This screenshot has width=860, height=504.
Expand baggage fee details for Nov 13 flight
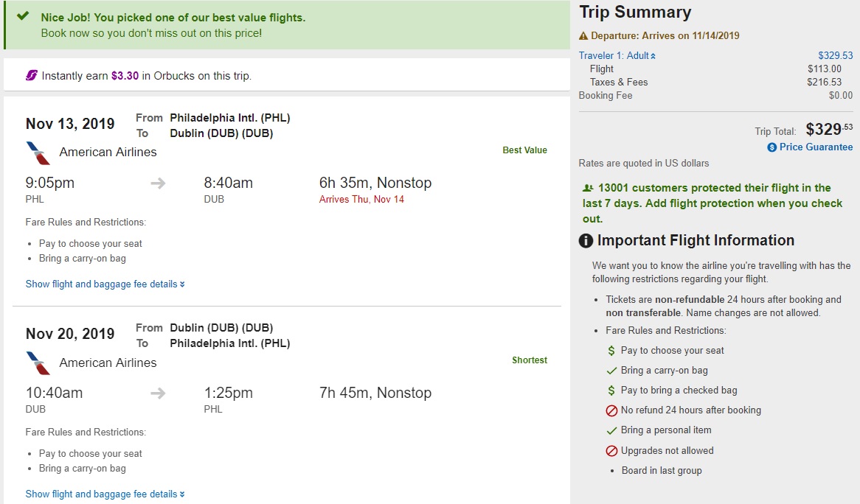(105, 284)
